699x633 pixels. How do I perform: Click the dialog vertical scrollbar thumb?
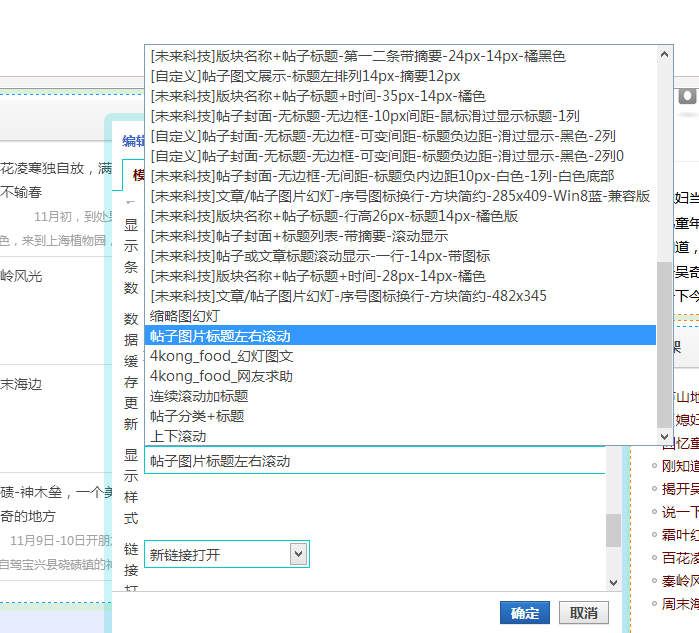(x=613, y=530)
